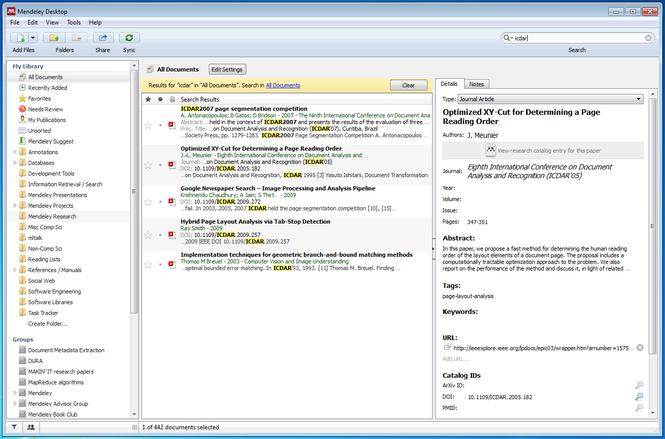Expand the Mendeley Advisor Group
665x439 pixels.
click(x=15, y=403)
